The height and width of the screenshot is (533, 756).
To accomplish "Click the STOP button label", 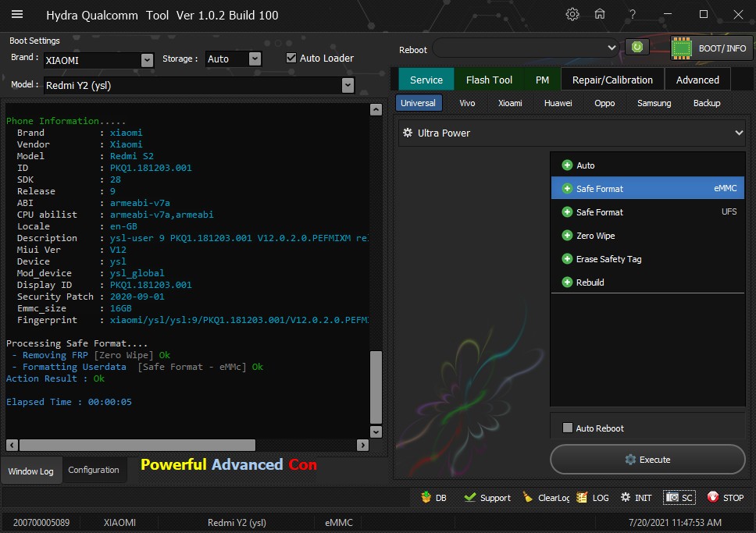I will pos(733,498).
